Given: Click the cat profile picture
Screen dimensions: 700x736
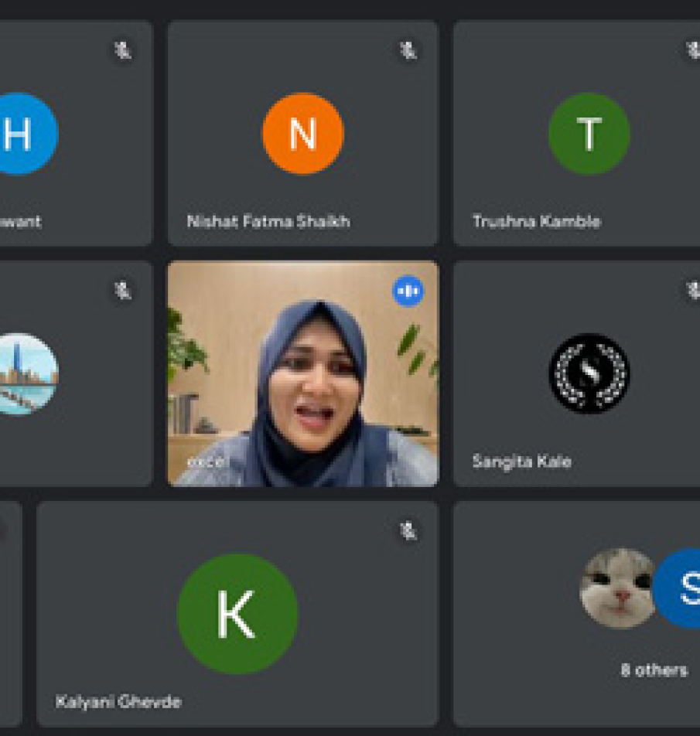Looking at the screenshot, I should tap(617, 588).
